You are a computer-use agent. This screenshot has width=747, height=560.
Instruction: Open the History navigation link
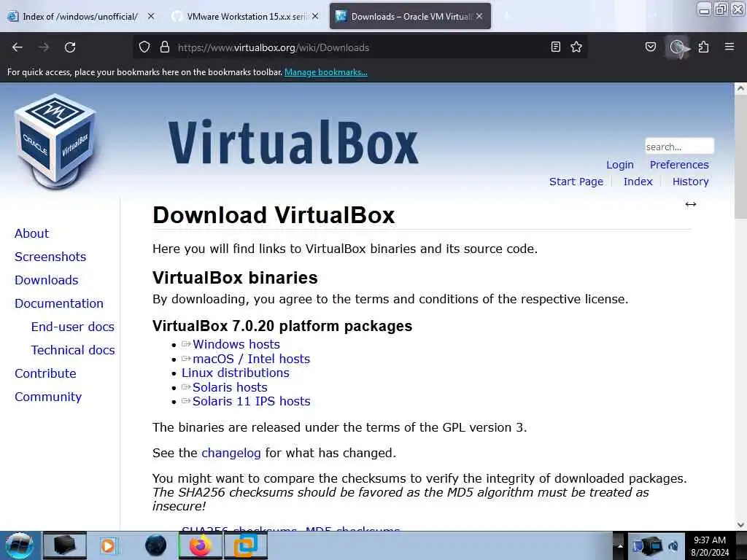(690, 182)
